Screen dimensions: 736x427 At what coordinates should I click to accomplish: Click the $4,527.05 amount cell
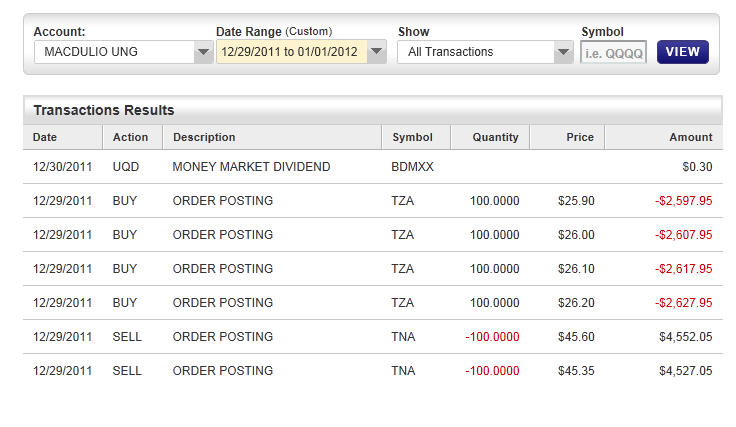tap(685, 371)
